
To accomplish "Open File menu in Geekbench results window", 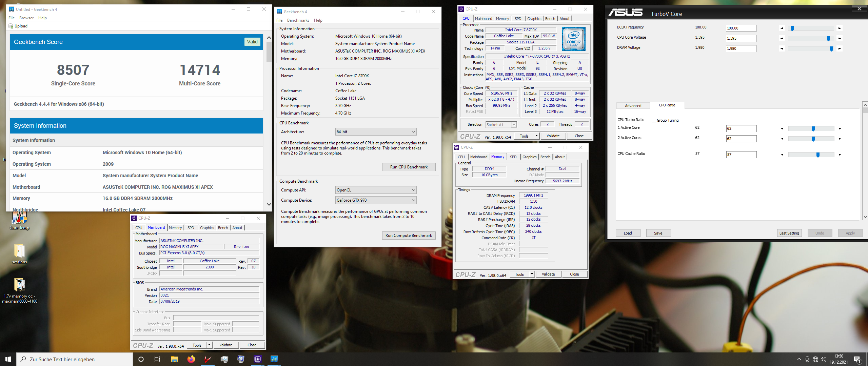I will (x=12, y=18).
